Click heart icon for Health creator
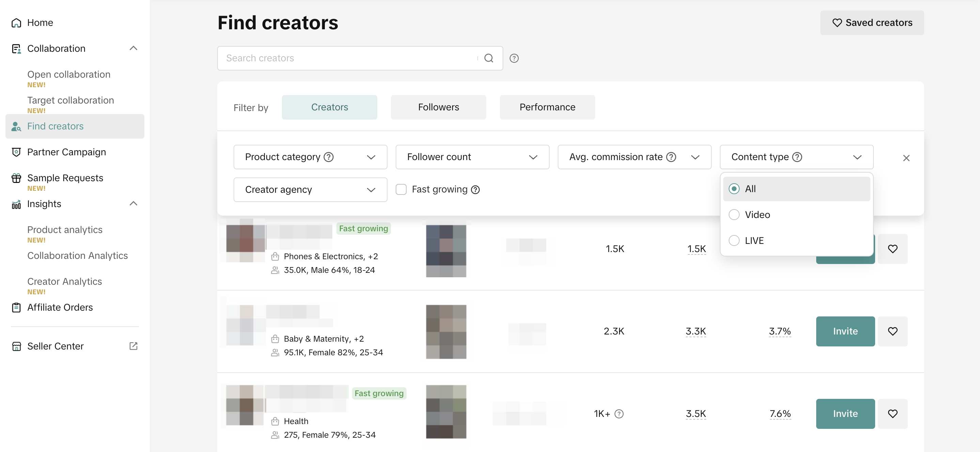Image resolution: width=980 pixels, height=452 pixels. point(892,414)
